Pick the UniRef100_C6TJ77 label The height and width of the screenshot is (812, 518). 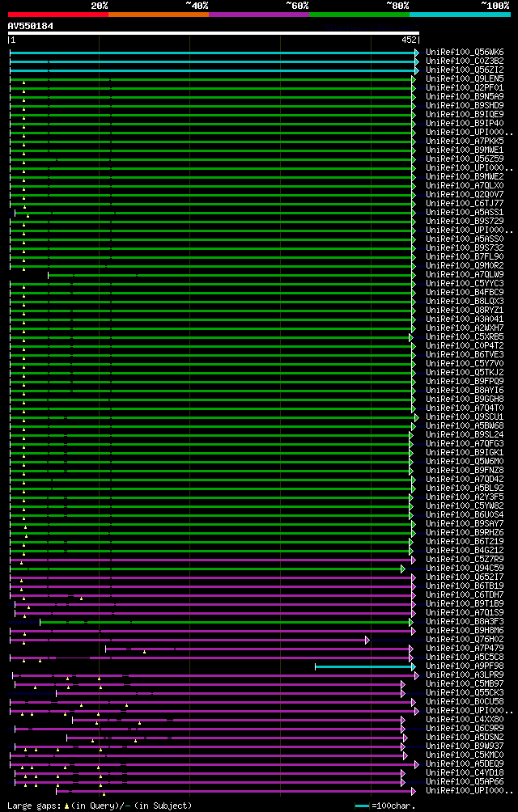click(465, 204)
